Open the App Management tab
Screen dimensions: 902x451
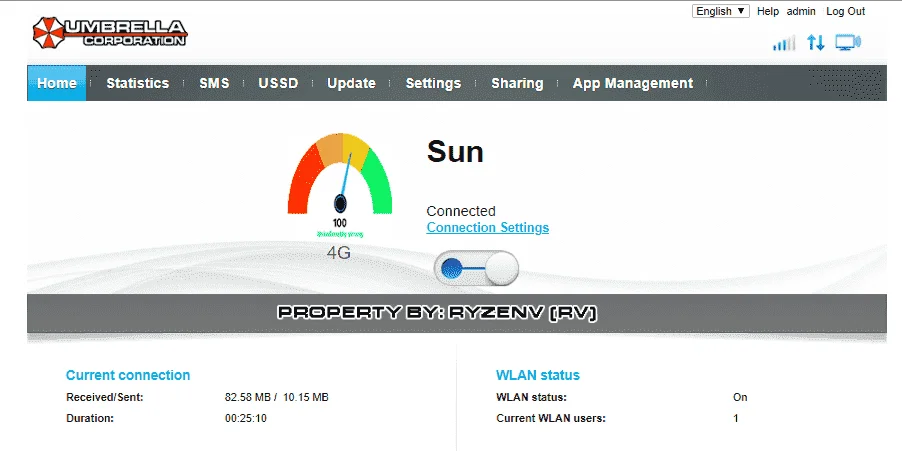pyautogui.click(x=633, y=83)
